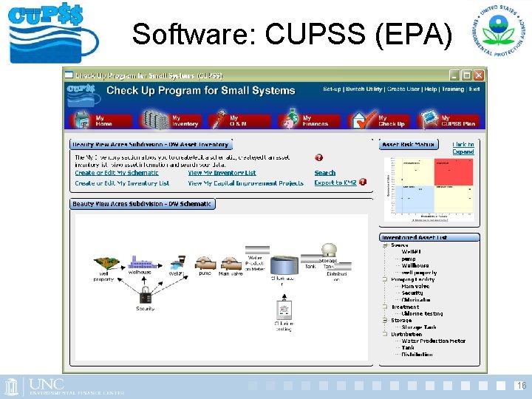Open the My Check Up checkmark icon

coord(364,120)
